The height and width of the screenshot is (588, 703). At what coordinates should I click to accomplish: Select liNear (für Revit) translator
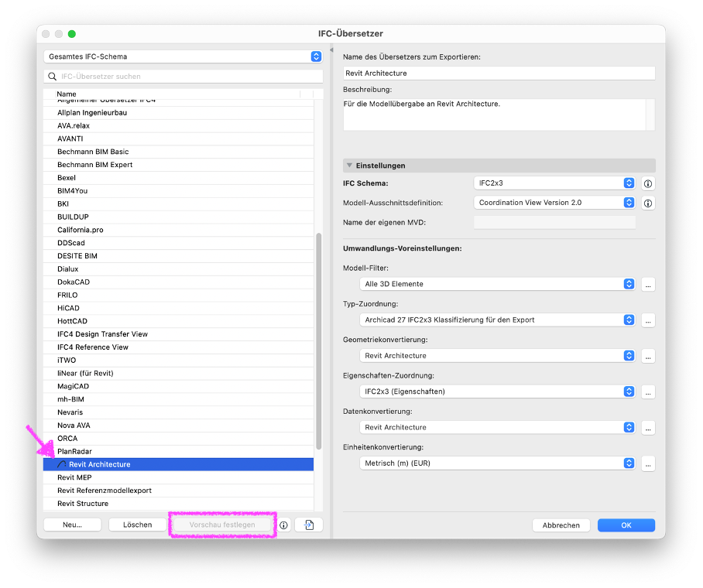(178, 373)
